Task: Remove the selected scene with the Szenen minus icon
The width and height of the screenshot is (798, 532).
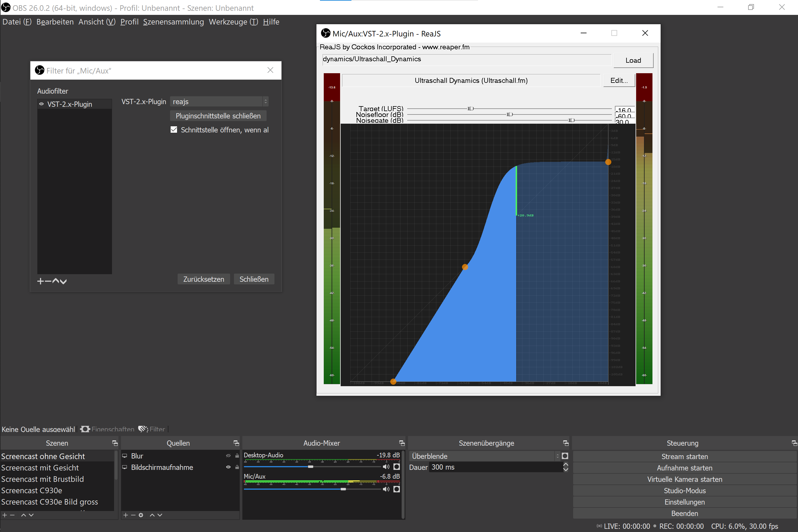Action: [13, 515]
